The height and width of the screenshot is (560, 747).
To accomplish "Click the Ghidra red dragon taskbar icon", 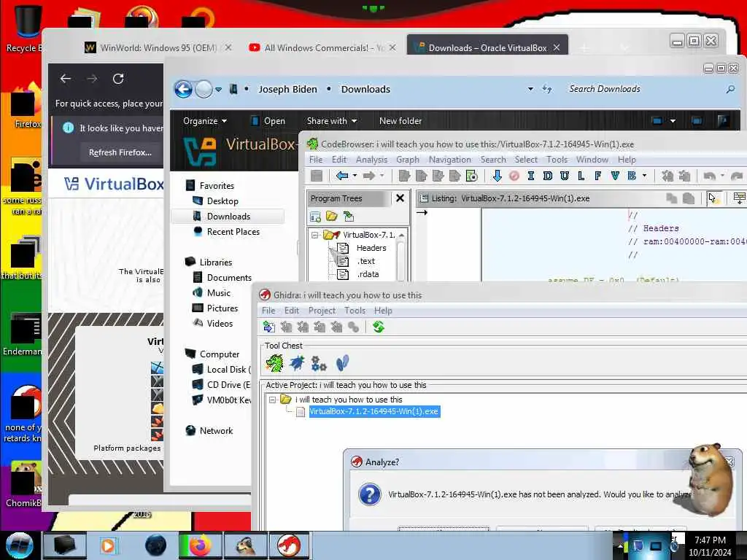I will pyautogui.click(x=289, y=545).
